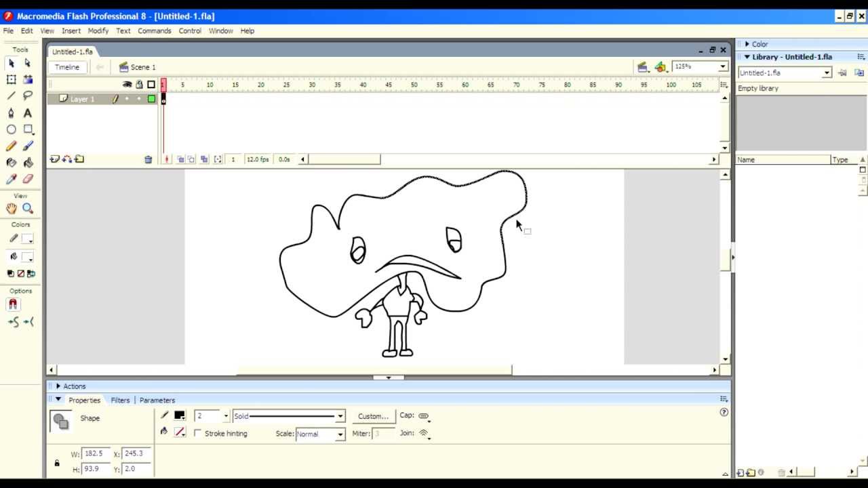Toggle Onion Skin button in timeline
This screenshot has width=868, height=488.
click(x=180, y=159)
